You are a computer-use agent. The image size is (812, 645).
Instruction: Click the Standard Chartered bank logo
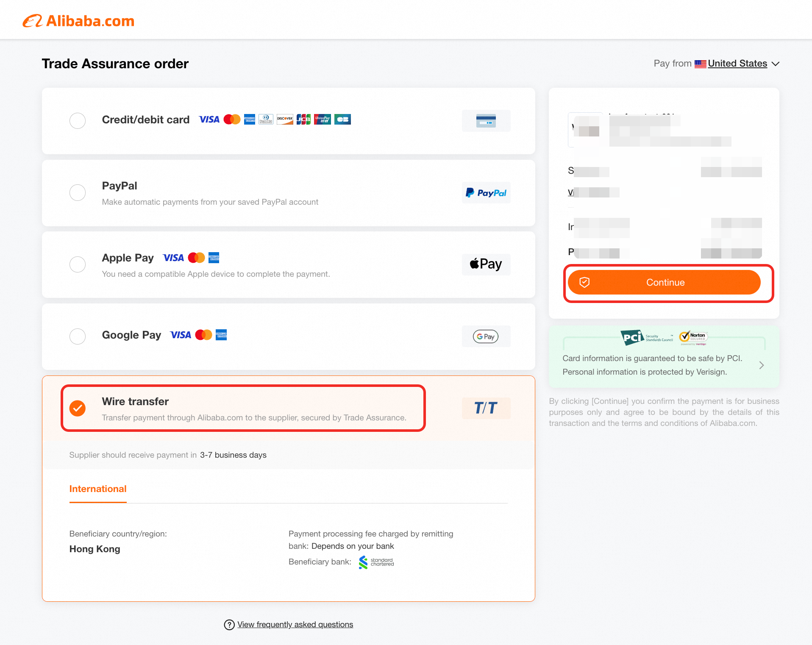(x=376, y=562)
